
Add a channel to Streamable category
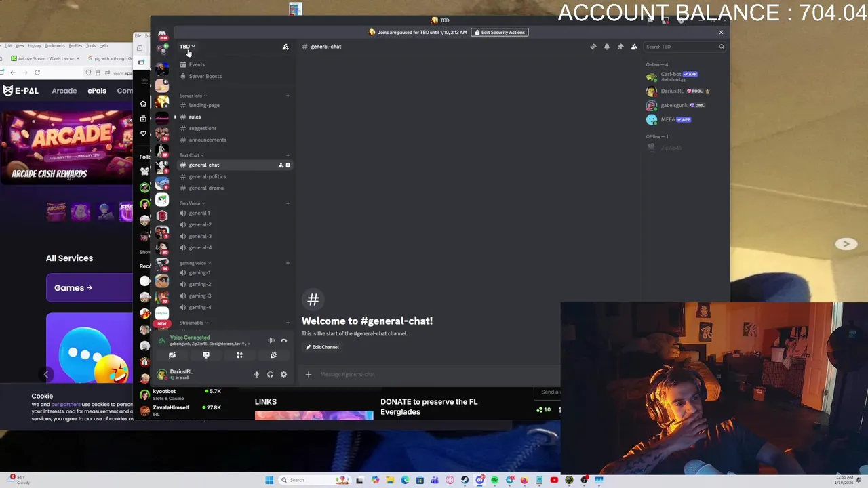[288, 323]
